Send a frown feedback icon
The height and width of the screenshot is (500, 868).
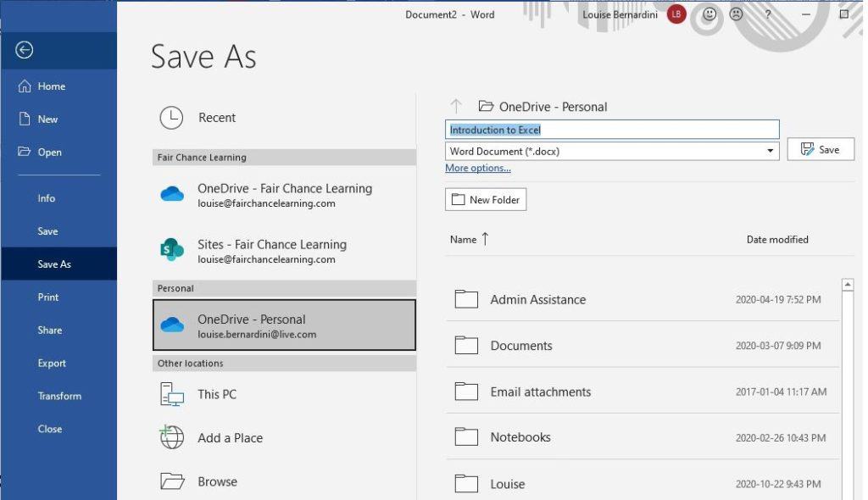click(x=737, y=14)
